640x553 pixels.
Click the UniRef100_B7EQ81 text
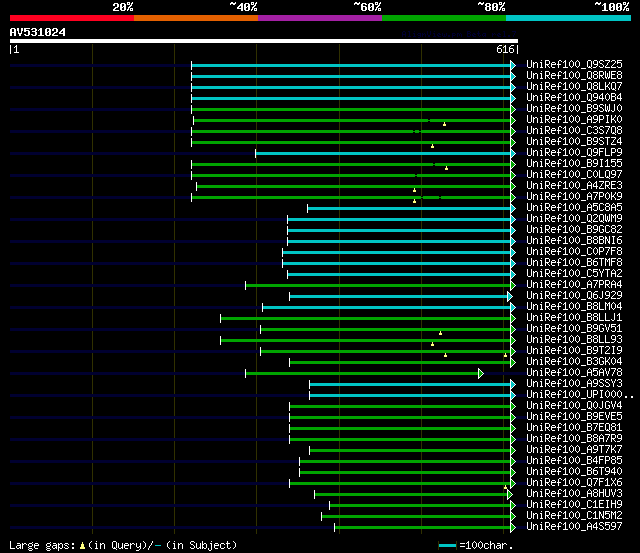[x=574, y=428]
